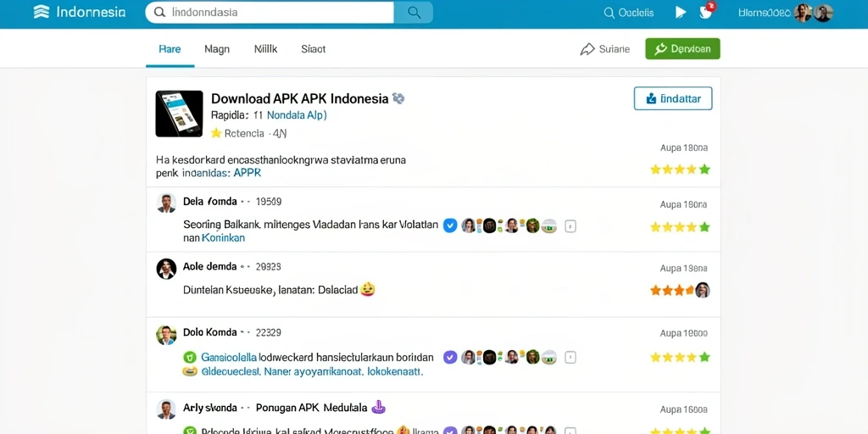
Task: Click the magnifier icon inside the search field
Action: [160, 12]
